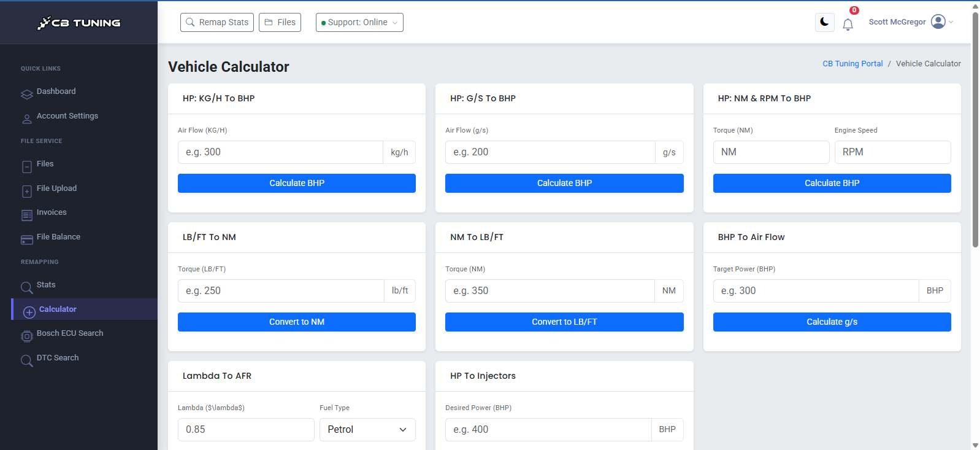
Task: Focus the Lambda input field showing 0.85
Action: [x=246, y=430]
